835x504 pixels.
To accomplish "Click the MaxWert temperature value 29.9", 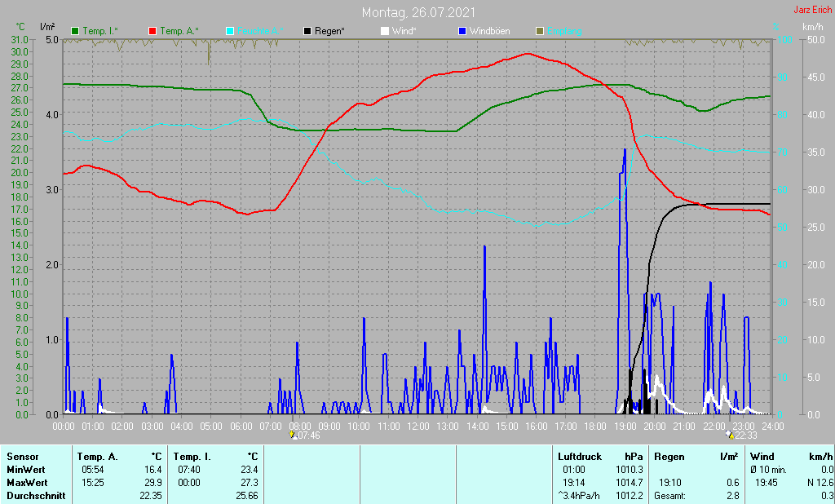I will pyautogui.click(x=152, y=483).
